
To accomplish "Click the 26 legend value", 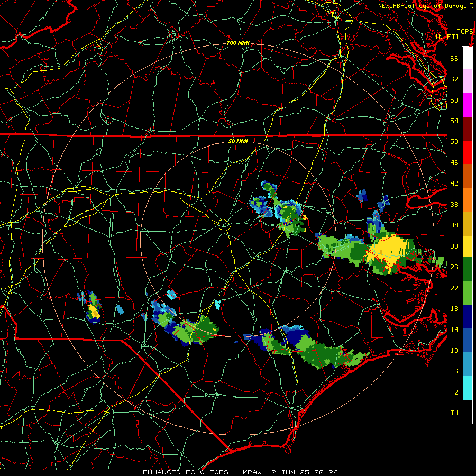I will point(454,267).
